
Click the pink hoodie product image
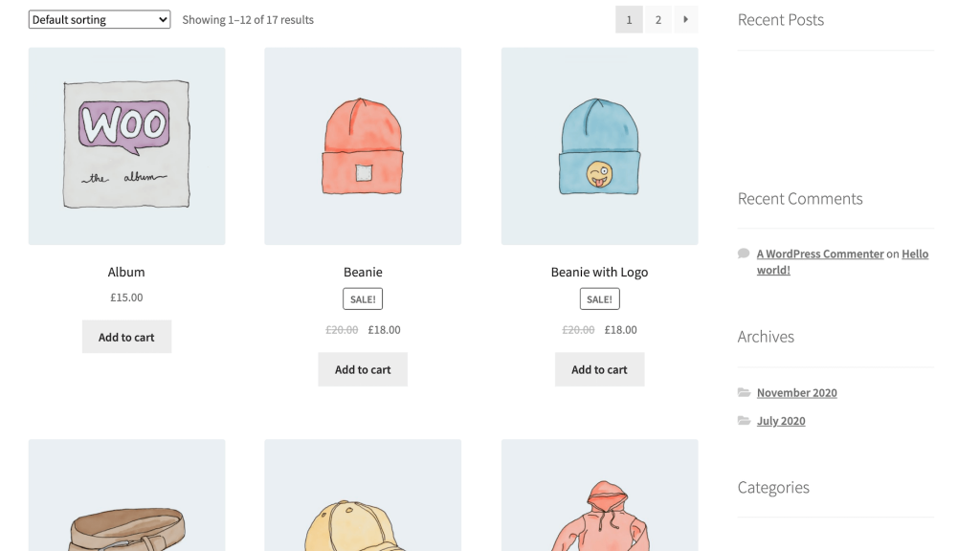599,507
